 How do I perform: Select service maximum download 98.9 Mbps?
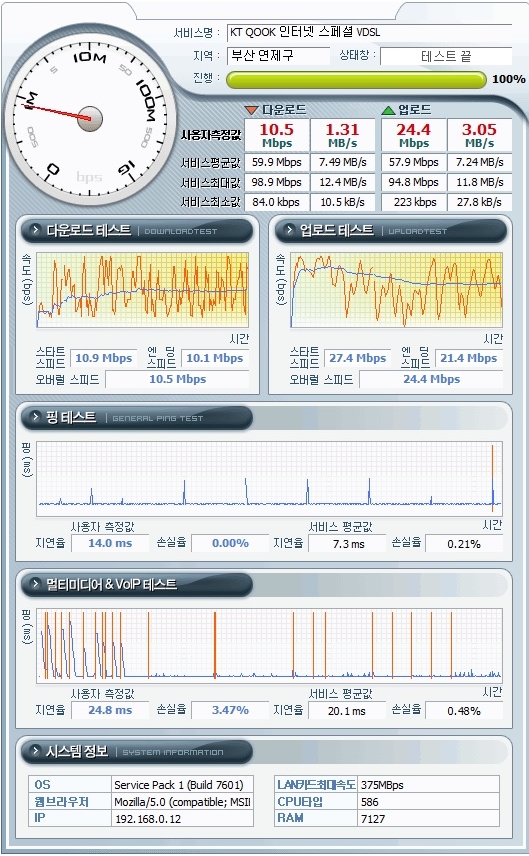[277, 182]
